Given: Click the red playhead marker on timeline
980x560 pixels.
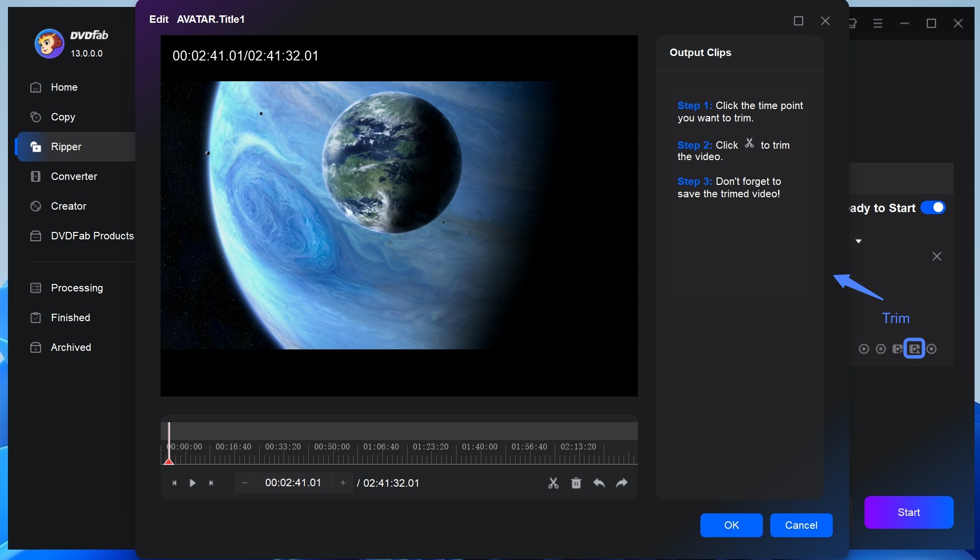Looking at the screenshot, I should pos(169,461).
